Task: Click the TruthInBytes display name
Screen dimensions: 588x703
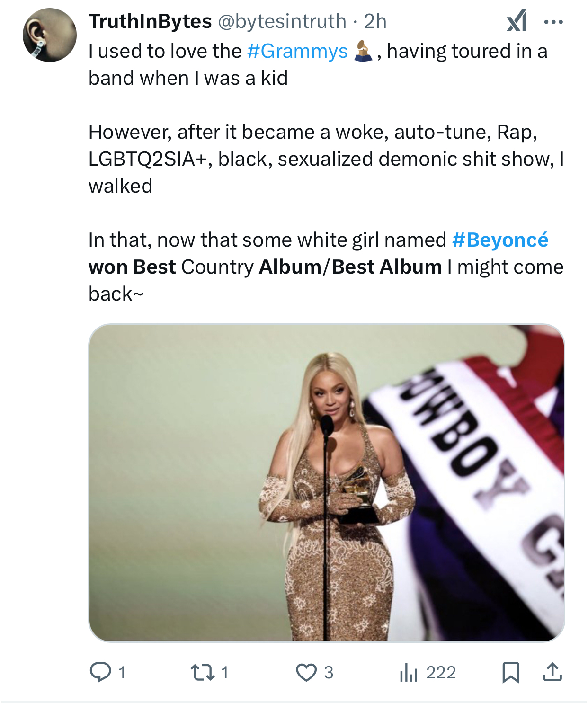Action: [150, 21]
